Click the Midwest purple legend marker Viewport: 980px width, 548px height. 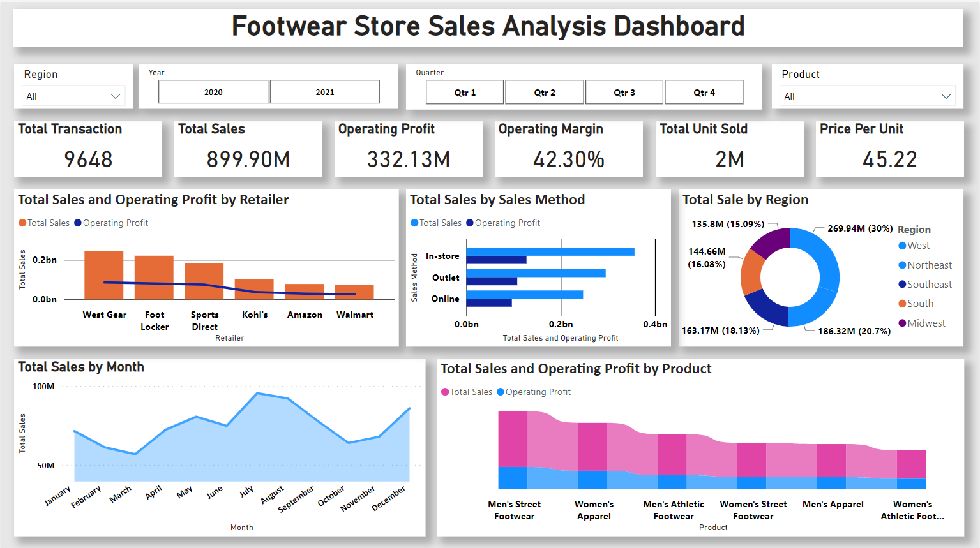(902, 323)
